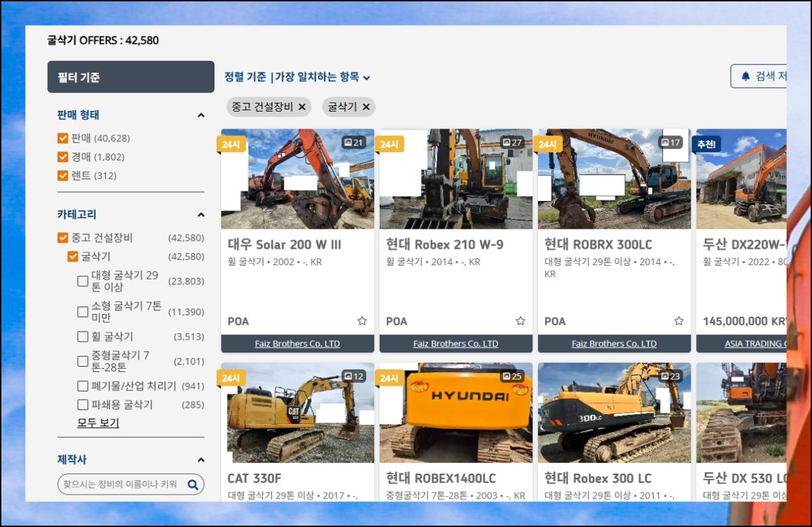
Task: Open the CAT 330F listing title
Action: click(254, 478)
